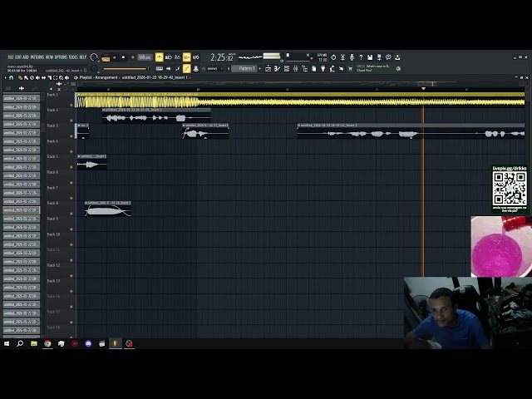Click the Track 8 label
Image resolution: width=532 pixels, height=399 pixels.
point(52,203)
